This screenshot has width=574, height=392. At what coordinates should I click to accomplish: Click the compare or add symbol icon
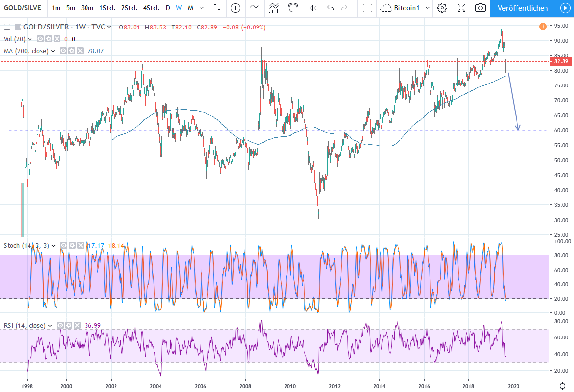(235, 8)
